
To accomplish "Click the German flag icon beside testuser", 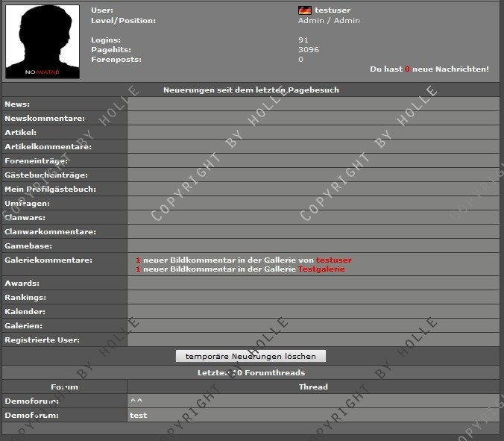I will click(304, 10).
